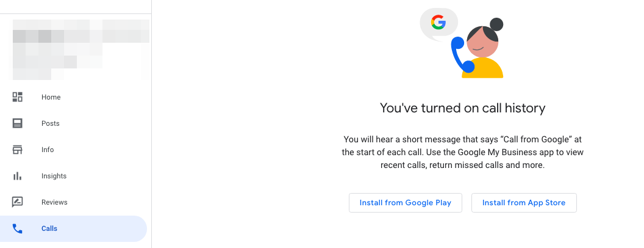Click the Home dashboard icon
This screenshot has height=248, width=644.
tap(18, 97)
